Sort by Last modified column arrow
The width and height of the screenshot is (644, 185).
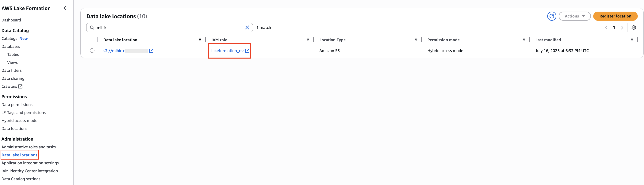[632, 40]
